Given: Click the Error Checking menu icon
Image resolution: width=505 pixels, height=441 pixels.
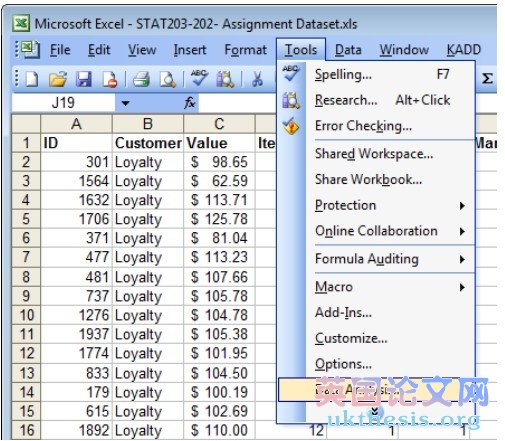Looking at the screenshot, I should coord(291,126).
